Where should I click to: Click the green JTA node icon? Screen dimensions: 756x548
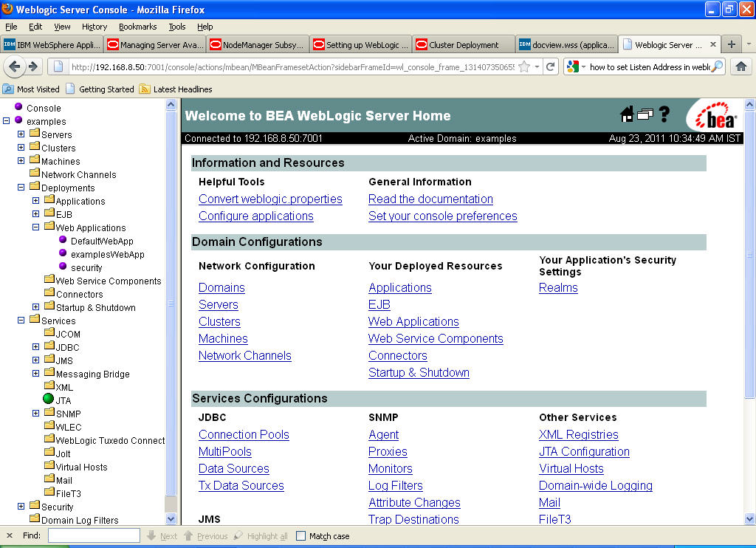pyautogui.click(x=48, y=399)
